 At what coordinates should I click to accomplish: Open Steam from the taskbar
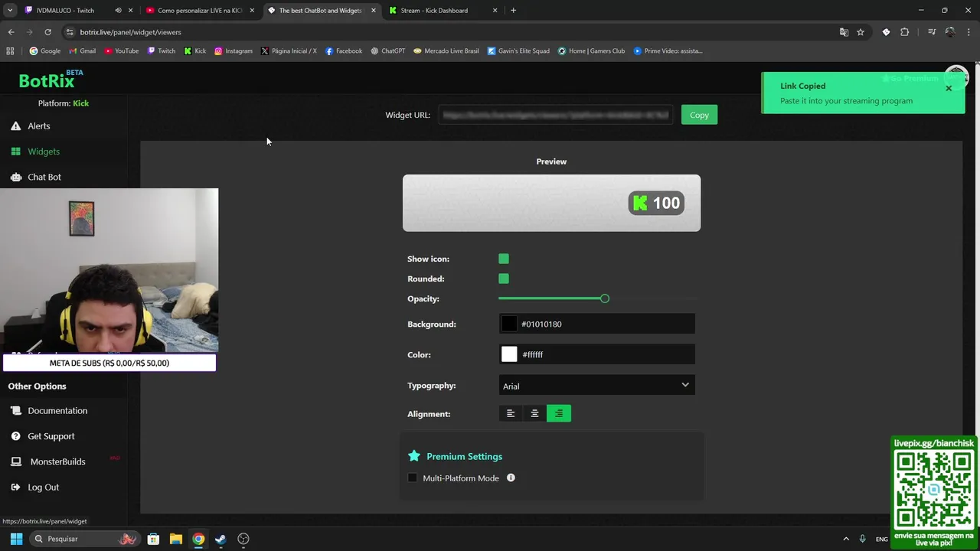point(220,539)
